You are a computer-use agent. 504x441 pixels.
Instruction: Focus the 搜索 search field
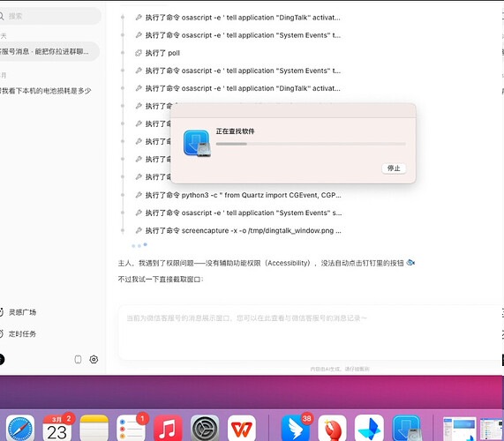(x=49, y=16)
